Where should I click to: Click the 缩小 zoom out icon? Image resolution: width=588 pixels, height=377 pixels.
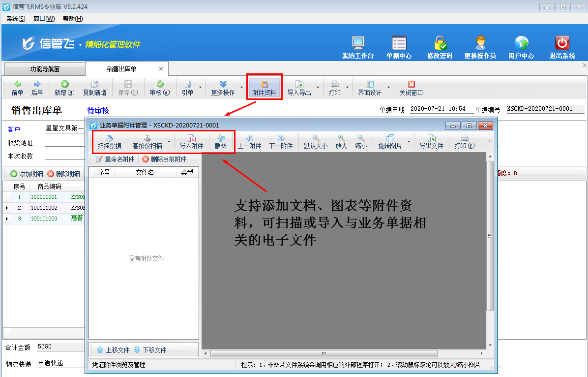(x=361, y=141)
